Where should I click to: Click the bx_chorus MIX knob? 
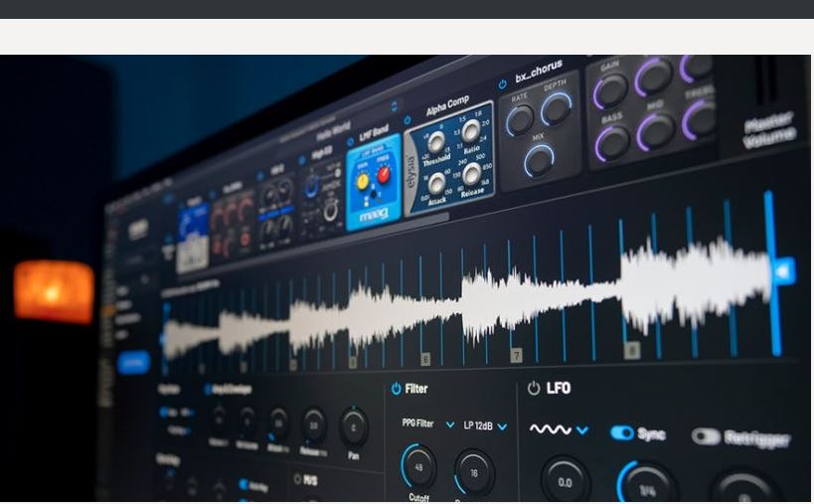(x=539, y=160)
